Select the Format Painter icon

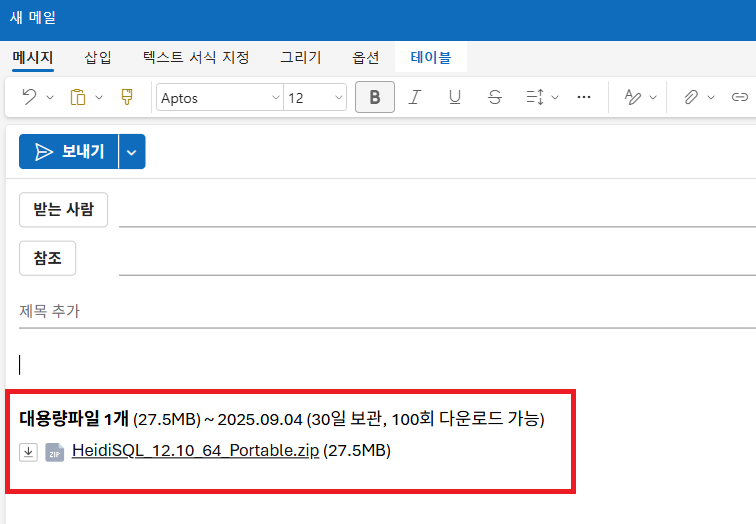pos(127,97)
